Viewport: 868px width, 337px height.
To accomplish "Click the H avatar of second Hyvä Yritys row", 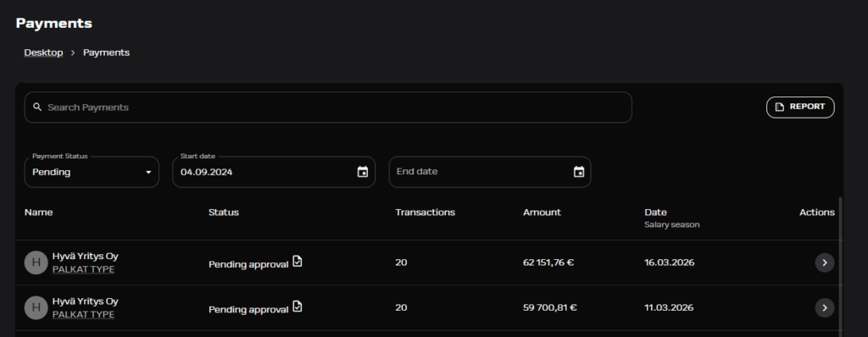I will 36,307.
